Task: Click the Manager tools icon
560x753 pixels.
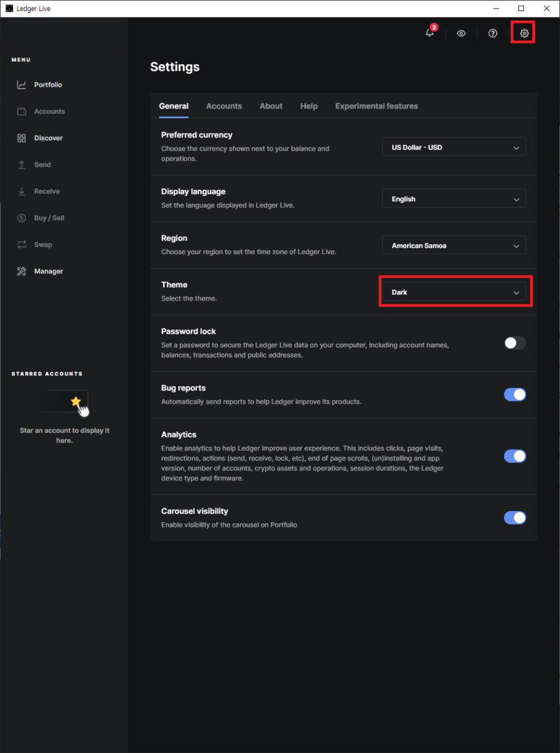Action: tap(21, 271)
